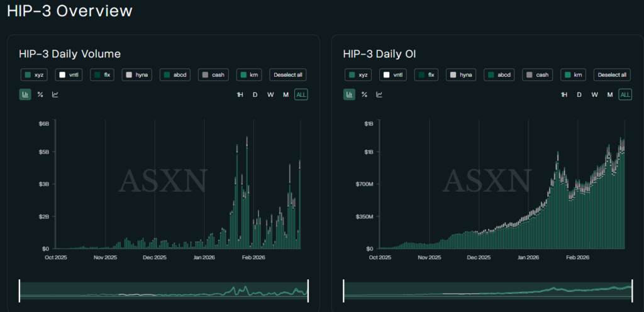Click Deselect all in Daily OI panel

[x=612, y=75]
